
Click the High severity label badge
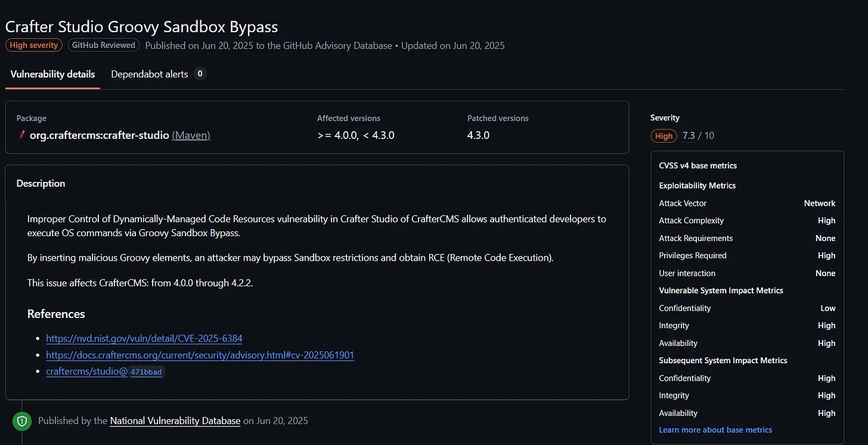(x=34, y=45)
